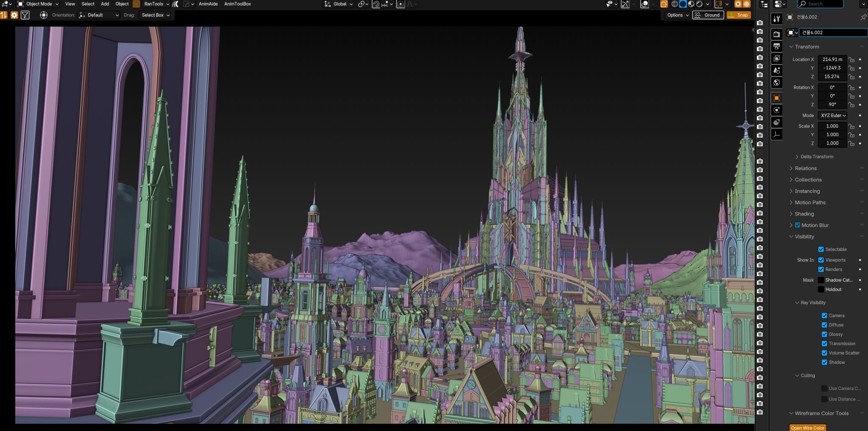
Task: Click the Scale X value field
Action: [832, 126]
